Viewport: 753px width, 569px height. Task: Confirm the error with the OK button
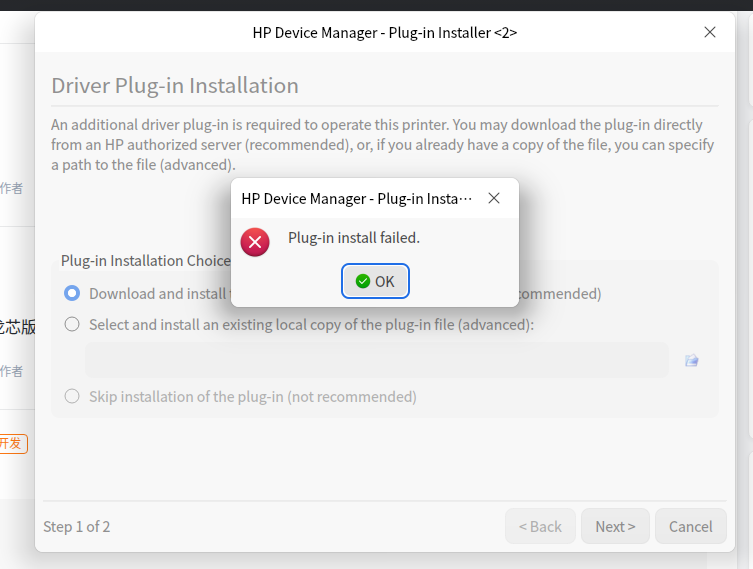375,281
